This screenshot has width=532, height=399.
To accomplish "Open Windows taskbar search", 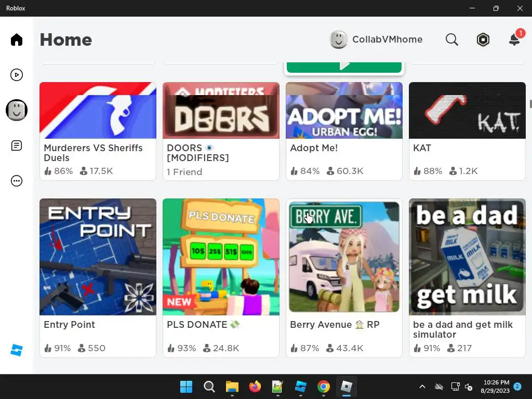I will pos(209,387).
